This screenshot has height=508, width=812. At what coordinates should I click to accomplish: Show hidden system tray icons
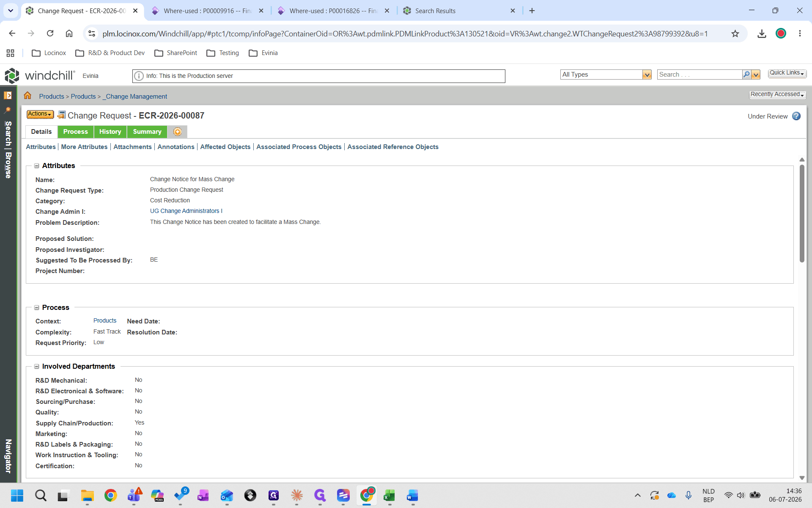click(x=638, y=495)
